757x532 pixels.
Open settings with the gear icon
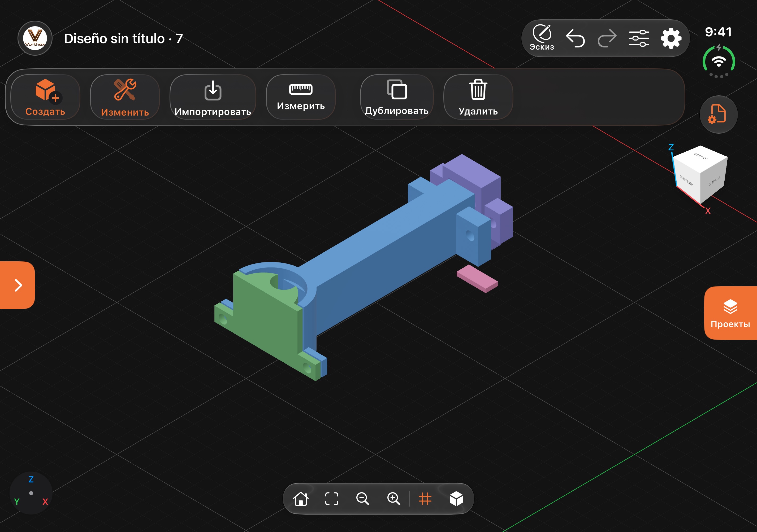tap(671, 38)
